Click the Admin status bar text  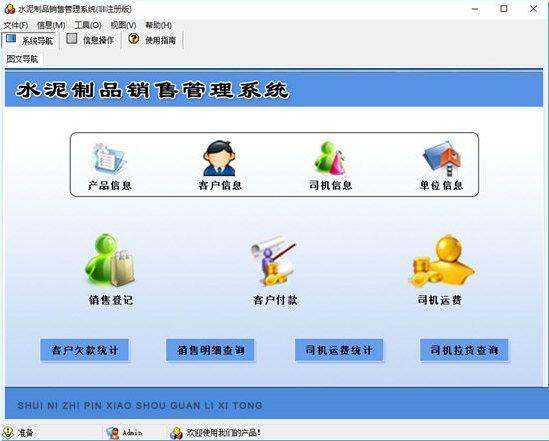point(132,433)
